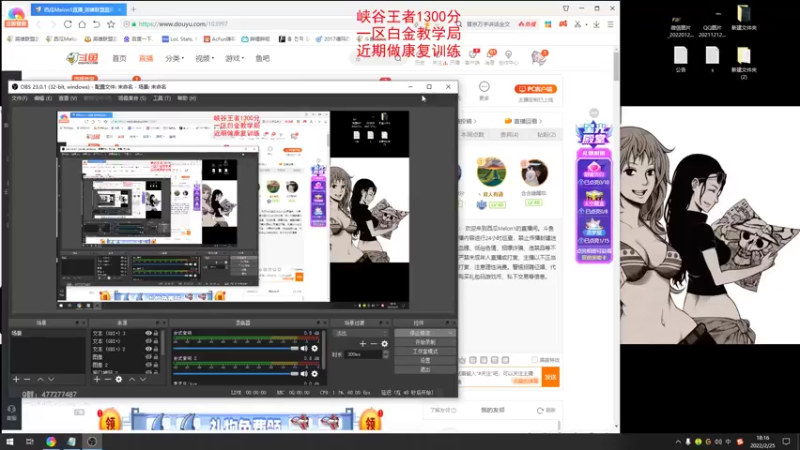Remove scene transition with minus icon
This screenshot has height=450, width=800.
[x=373, y=344]
